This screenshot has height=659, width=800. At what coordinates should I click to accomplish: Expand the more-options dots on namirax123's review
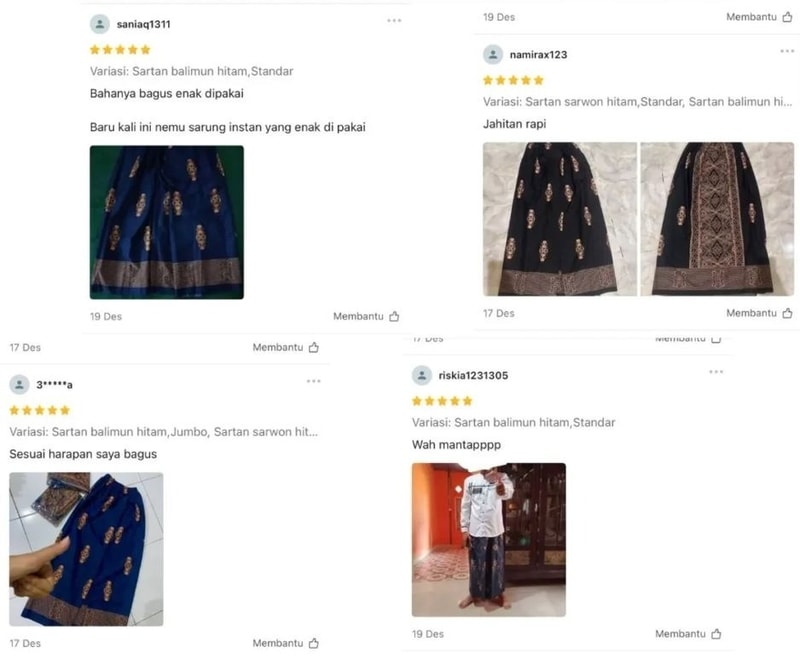[787, 51]
